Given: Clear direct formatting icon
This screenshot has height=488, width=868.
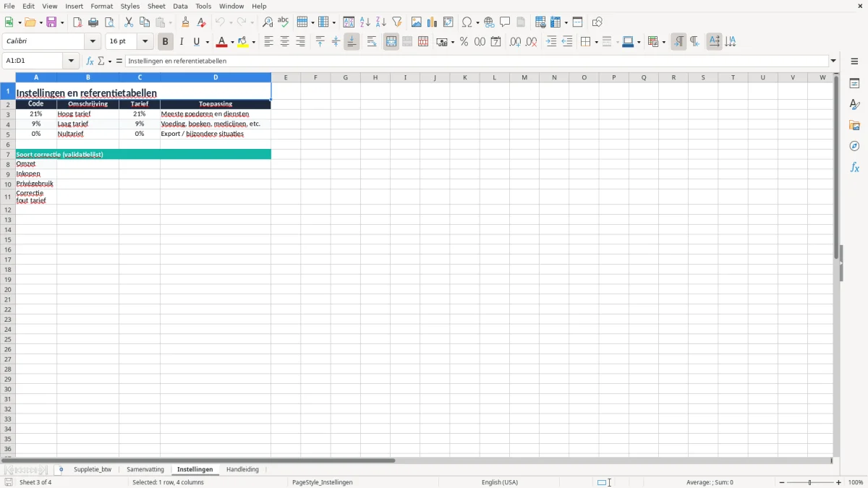Looking at the screenshot, I should click(x=202, y=22).
